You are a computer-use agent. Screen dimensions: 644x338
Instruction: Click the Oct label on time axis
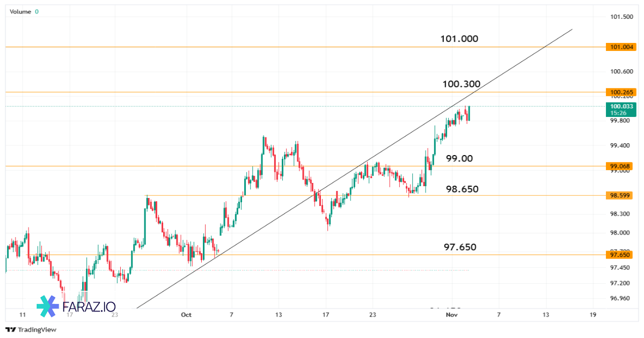tap(186, 315)
